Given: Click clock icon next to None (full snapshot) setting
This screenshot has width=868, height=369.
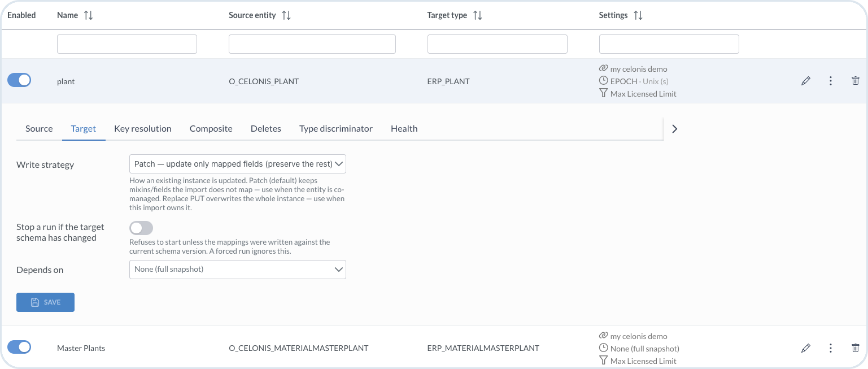Looking at the screenshot, I should 603,348.
